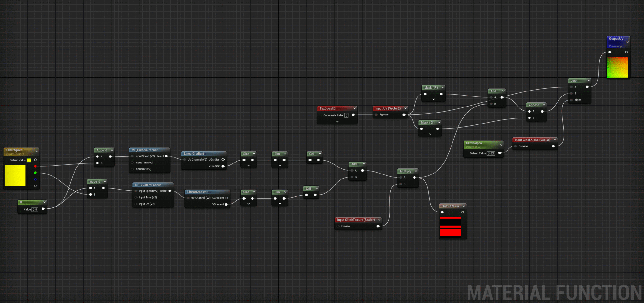
Task: Click the Mask (G) node input pin
Action: coord(422,129)
